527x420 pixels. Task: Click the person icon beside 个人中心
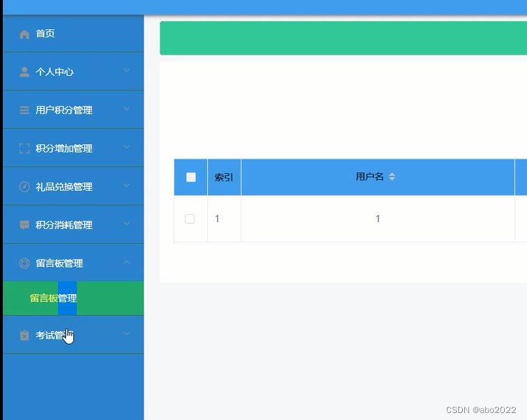coord(24,72)
